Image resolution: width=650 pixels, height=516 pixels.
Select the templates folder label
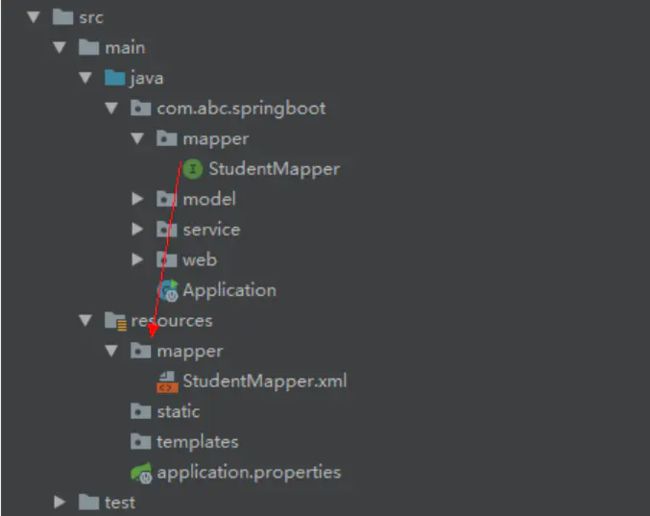click(198, 442)
